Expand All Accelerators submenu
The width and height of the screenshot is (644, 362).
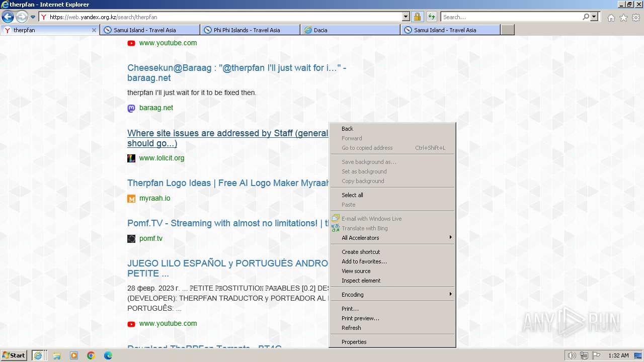point(392,238)
